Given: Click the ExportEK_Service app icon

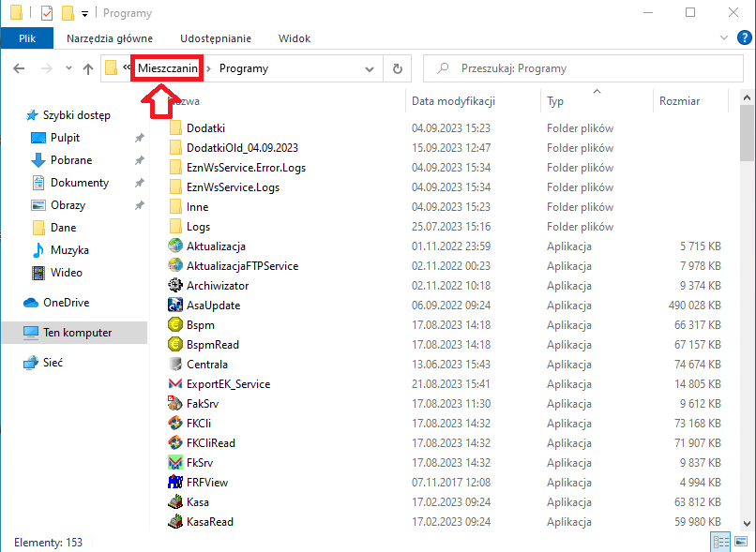Looking at the screenshot, I should tap(174, 384).
